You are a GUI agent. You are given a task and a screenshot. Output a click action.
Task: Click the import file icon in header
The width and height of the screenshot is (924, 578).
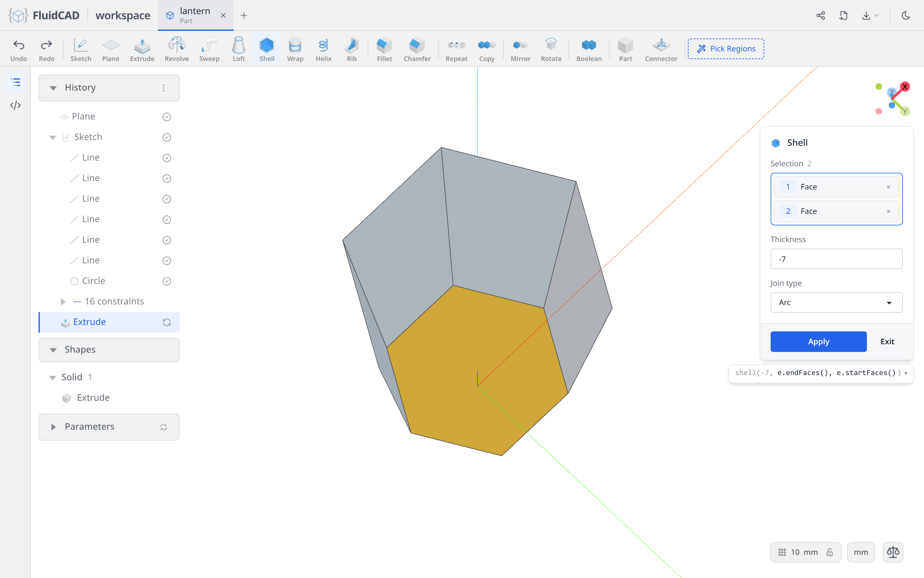(843, 15)
